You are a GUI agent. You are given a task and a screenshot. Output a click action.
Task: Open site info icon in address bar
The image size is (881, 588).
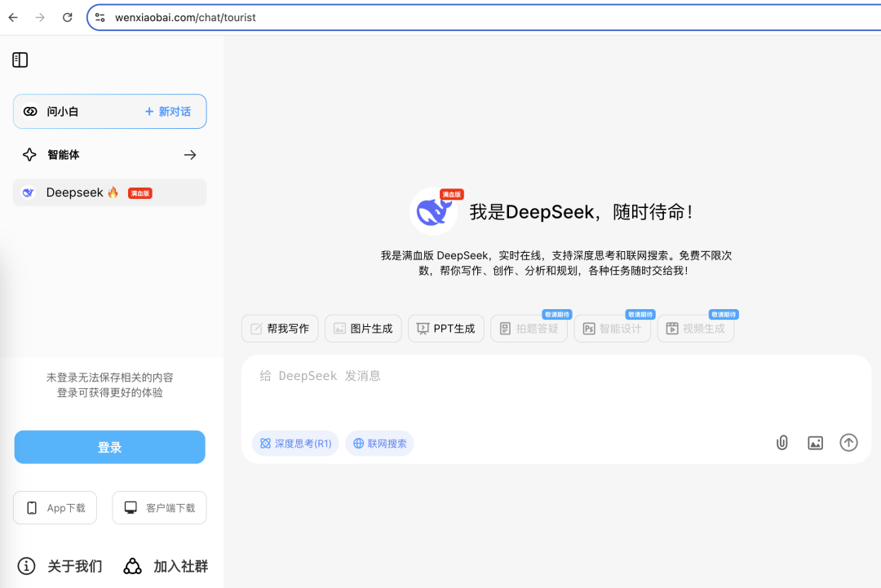pos(100,17)
